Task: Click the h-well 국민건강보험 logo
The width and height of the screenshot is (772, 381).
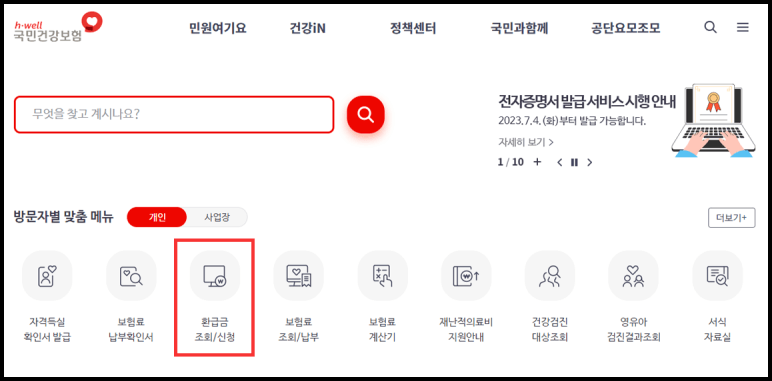Action: click(58, 27)
